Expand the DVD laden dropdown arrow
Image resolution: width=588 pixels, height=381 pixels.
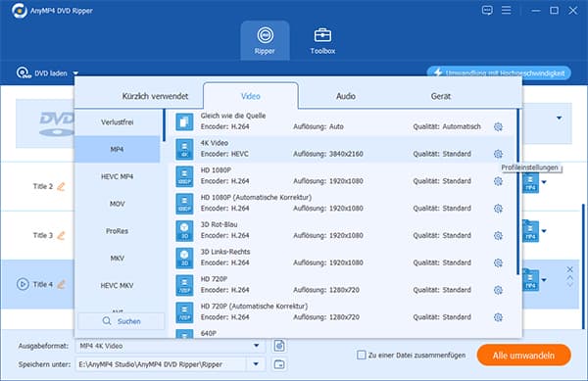tap(75, 73)
